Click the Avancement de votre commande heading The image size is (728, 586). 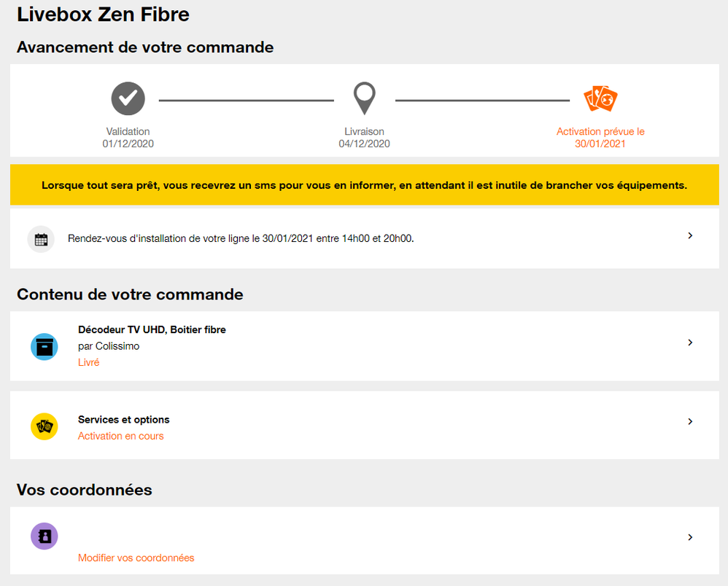click(145, 47)
